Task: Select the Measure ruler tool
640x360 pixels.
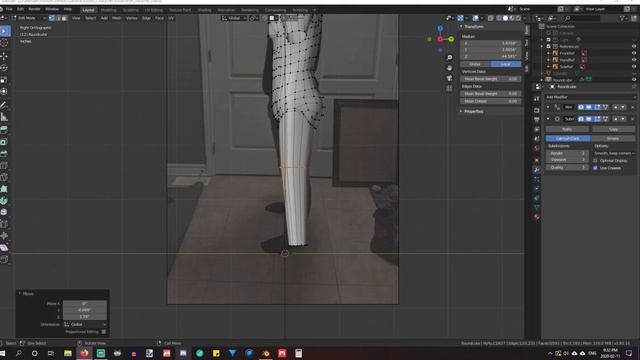Action: coord(4,117)
